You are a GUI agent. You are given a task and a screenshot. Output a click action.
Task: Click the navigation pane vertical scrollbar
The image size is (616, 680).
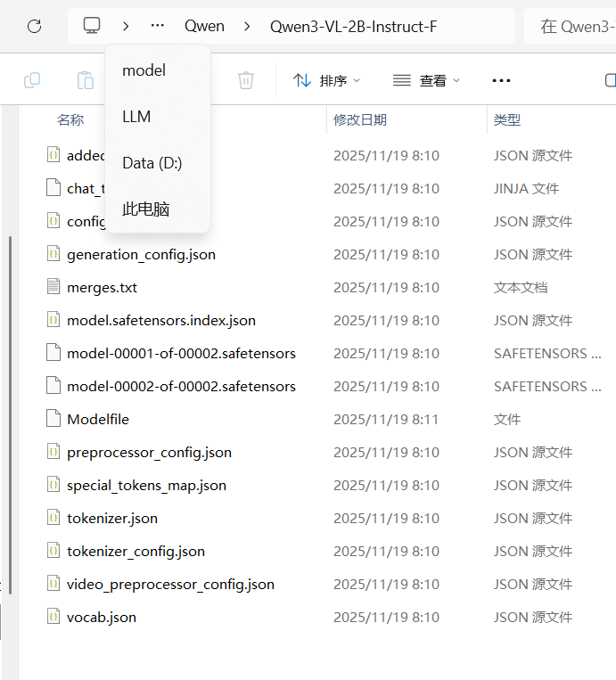click(10, 415)
